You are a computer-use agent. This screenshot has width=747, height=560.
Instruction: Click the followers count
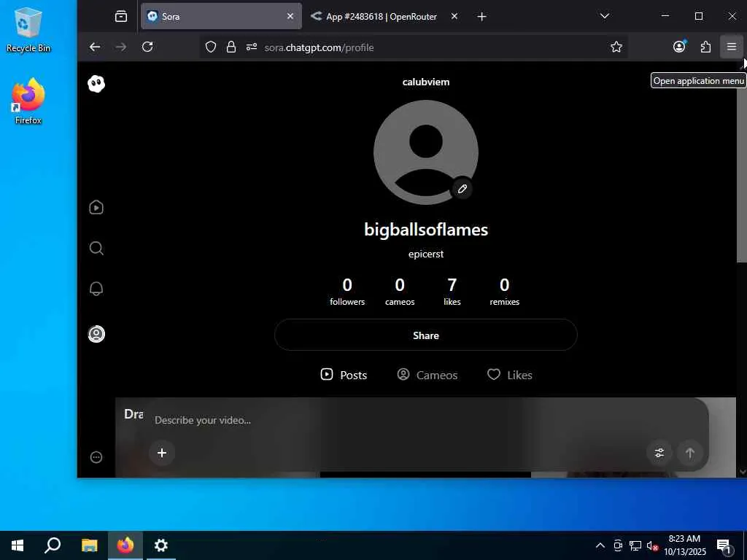click(347, 292)
